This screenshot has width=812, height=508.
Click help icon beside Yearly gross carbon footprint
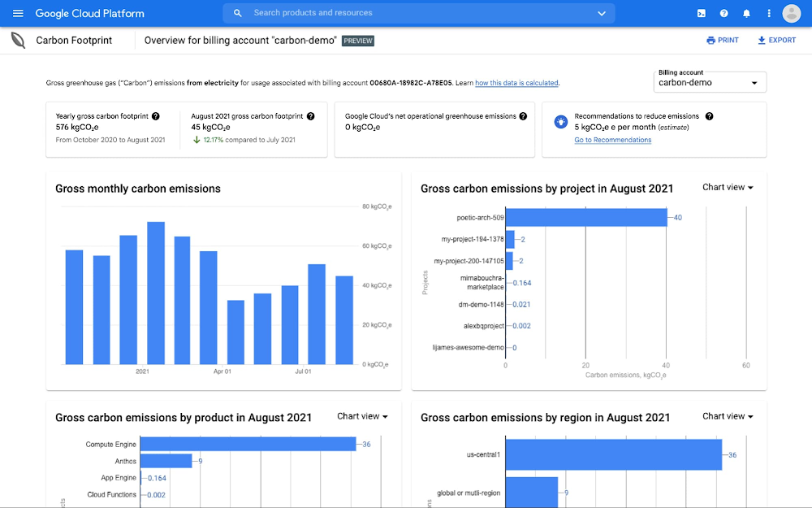click(x=156, y=116)
